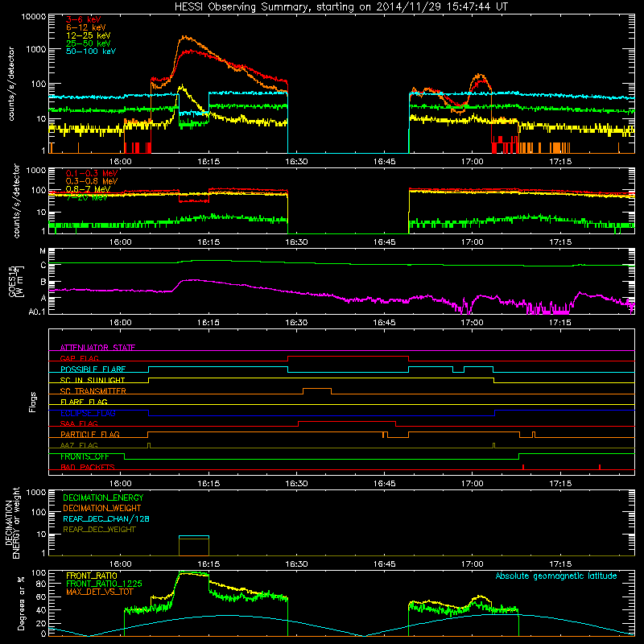
Task: Click the SC_IN_SUNLIGHT flag label
Action: coord(93,380)
